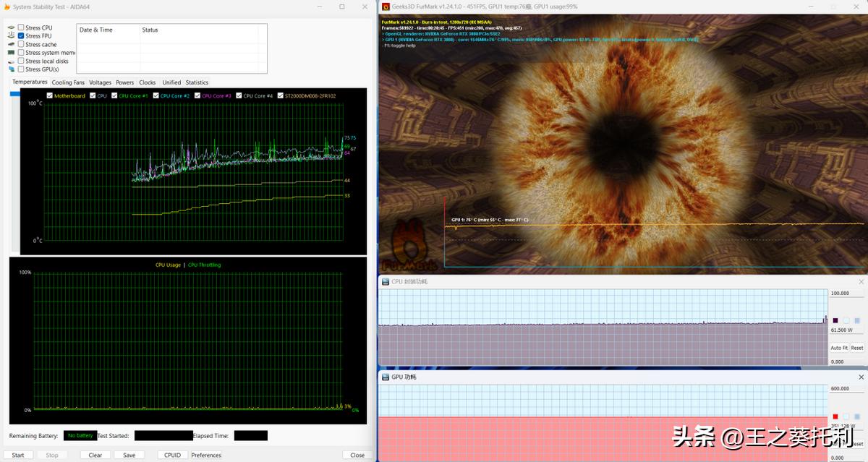Open the Statistics tab
Screen dimensions: 868x462
point(197,82)
